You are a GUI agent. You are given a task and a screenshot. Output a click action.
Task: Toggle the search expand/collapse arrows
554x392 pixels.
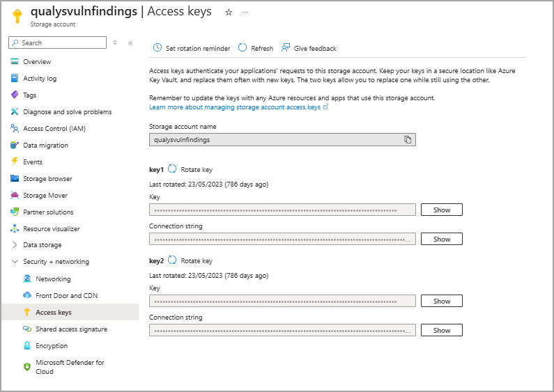click(115, 43)
